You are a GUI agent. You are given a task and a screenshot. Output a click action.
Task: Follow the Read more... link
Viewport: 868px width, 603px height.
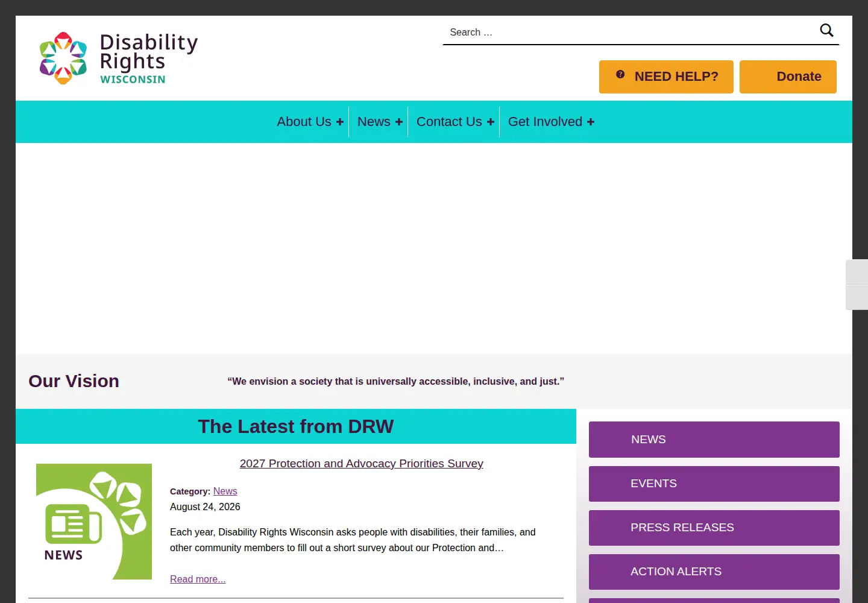pos(198,579)
